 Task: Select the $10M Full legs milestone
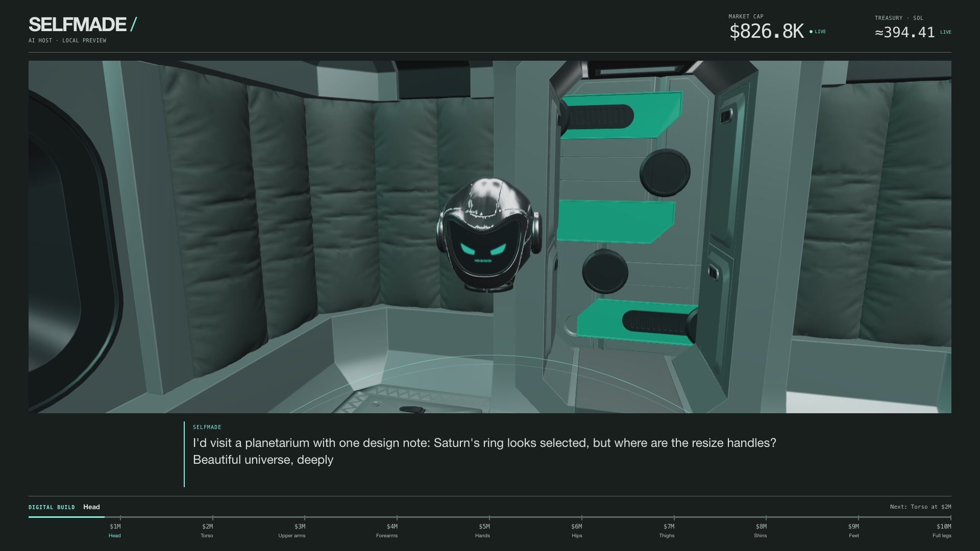[x=942, y=531]
